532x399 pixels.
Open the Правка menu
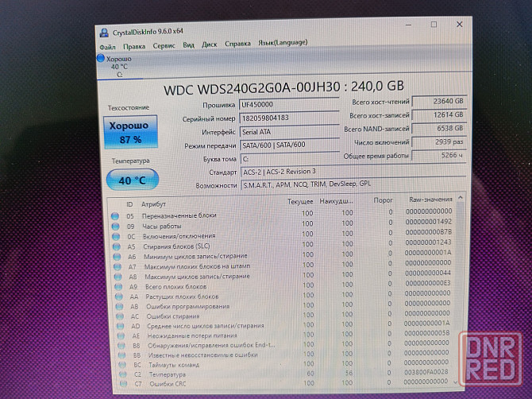[x=134, y=46]
